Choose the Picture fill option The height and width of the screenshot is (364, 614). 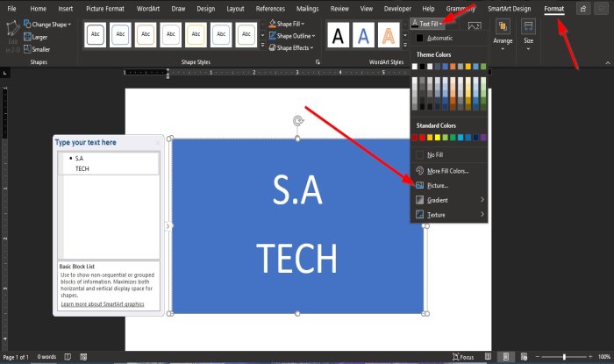[437, 186]
